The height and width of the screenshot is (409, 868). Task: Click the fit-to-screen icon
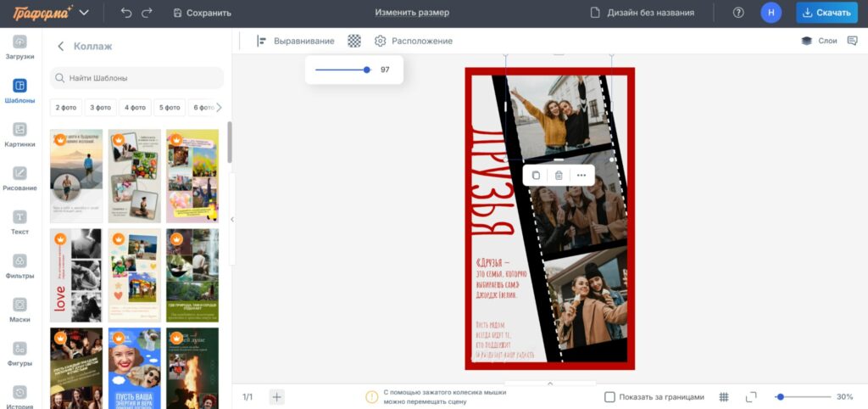point(751,397)
